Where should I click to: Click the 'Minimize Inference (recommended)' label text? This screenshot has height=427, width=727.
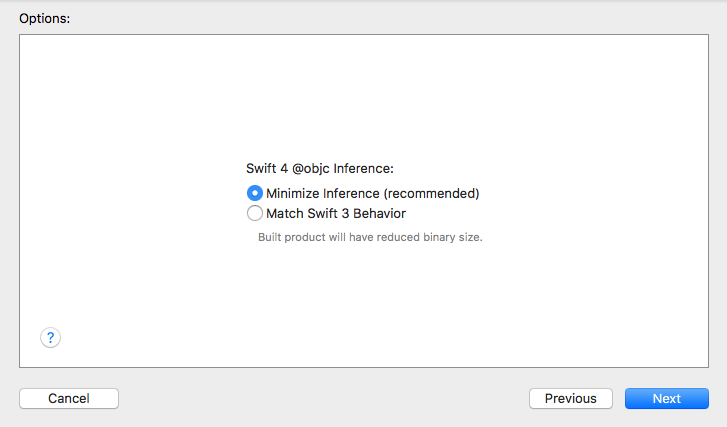click(372, 193)
